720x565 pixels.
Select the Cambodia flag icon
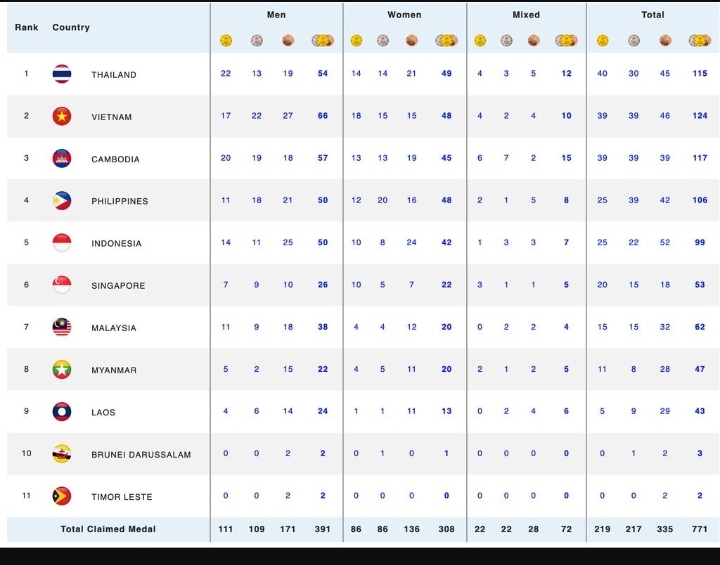pyautogui.click(x=62, y=159)
